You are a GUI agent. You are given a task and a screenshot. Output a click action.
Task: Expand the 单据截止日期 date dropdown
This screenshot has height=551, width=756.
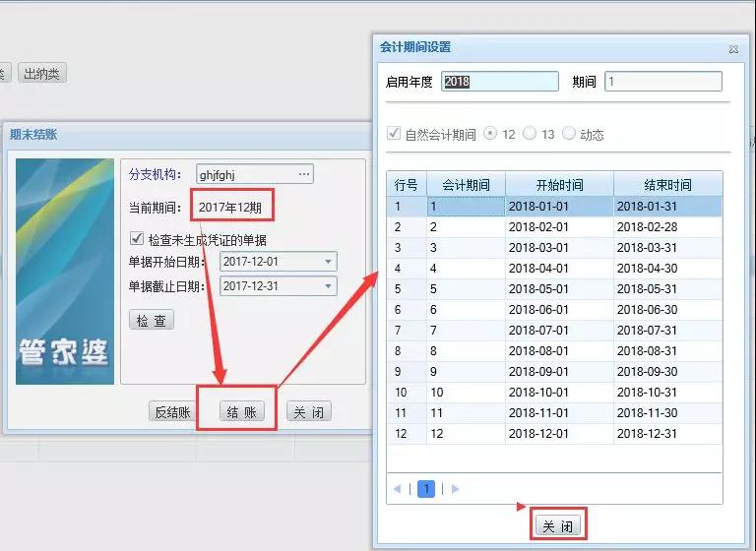pos(327,286)
